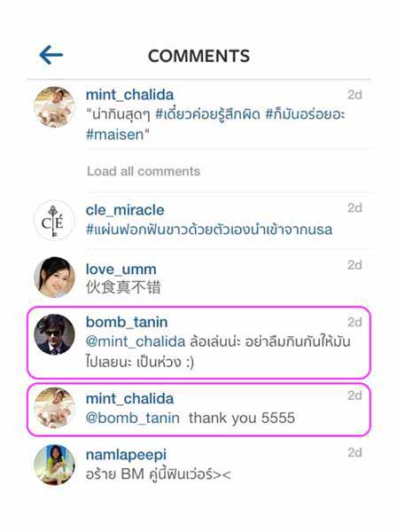Image resolution: width=397 pixels, height=532 pixels.
Task: Open cle_miracle's CÉ logo avatar
Action: 54,221
